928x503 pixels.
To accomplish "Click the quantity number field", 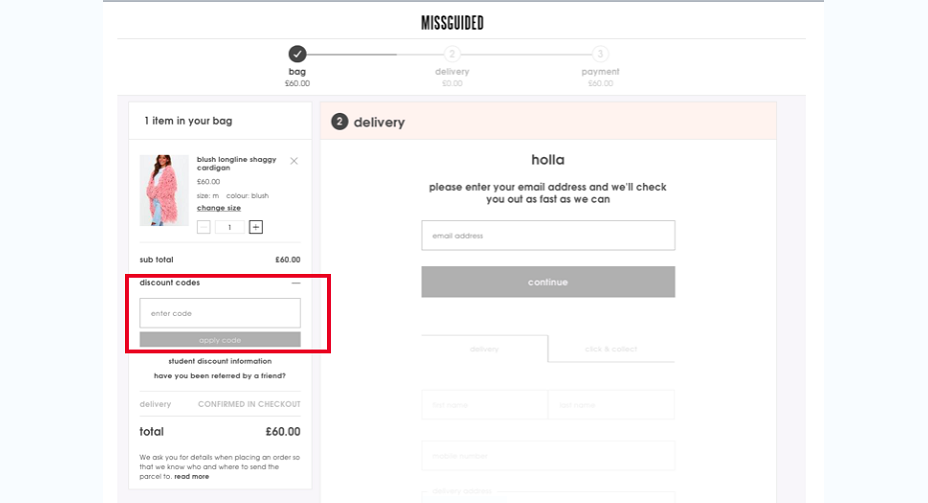I will pos(230,227).
